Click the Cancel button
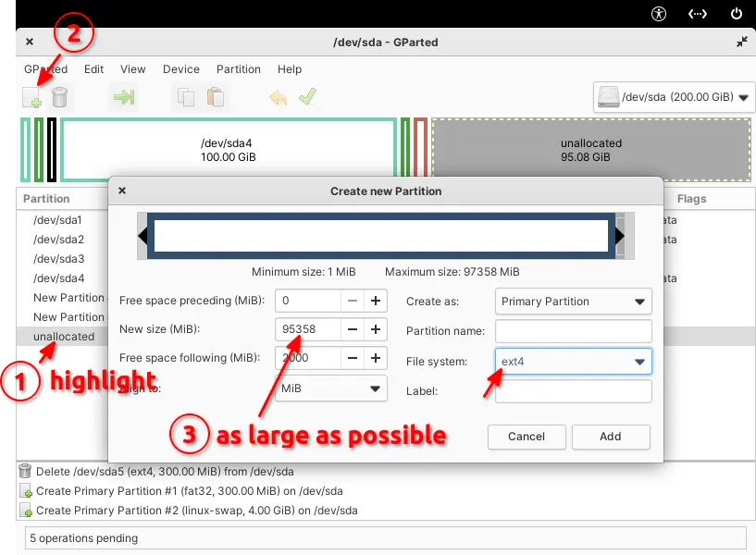This screenshot has height=555, width=756. point(527,437)
